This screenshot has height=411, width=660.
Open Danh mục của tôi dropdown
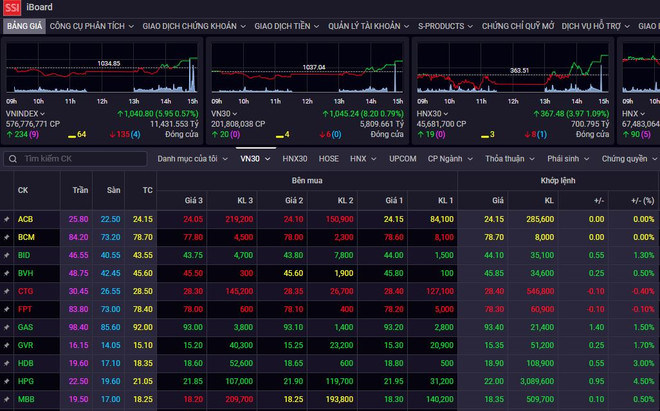[x=192, y=159]
